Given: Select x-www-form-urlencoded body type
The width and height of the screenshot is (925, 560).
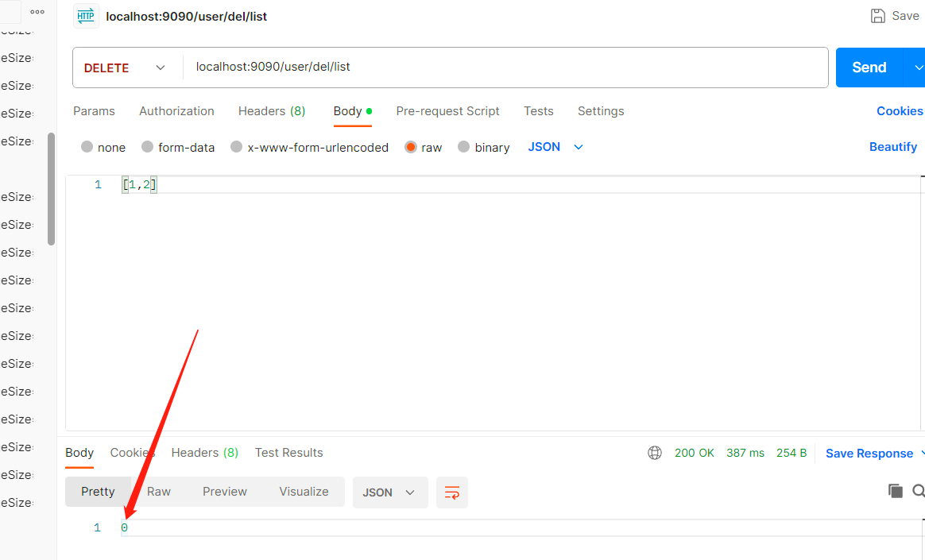Looking at the screenshot, I should 309,147.
